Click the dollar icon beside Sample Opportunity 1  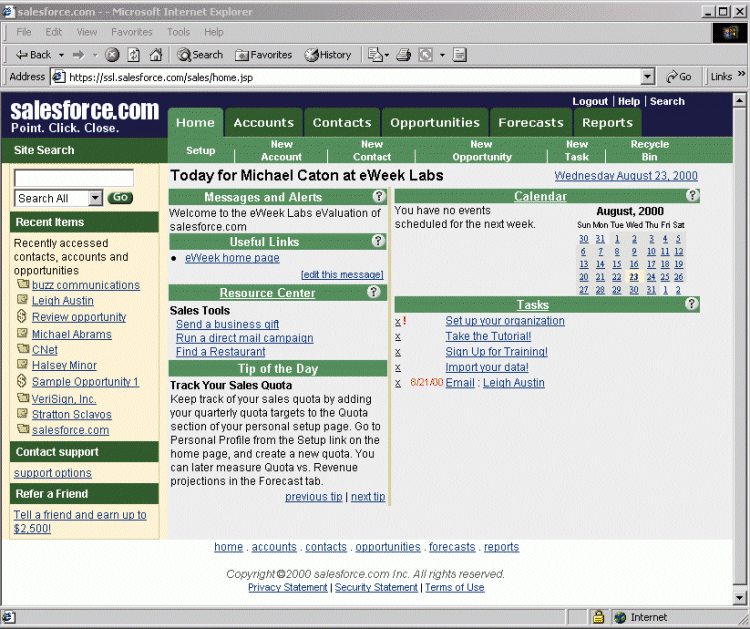(22, 381)
